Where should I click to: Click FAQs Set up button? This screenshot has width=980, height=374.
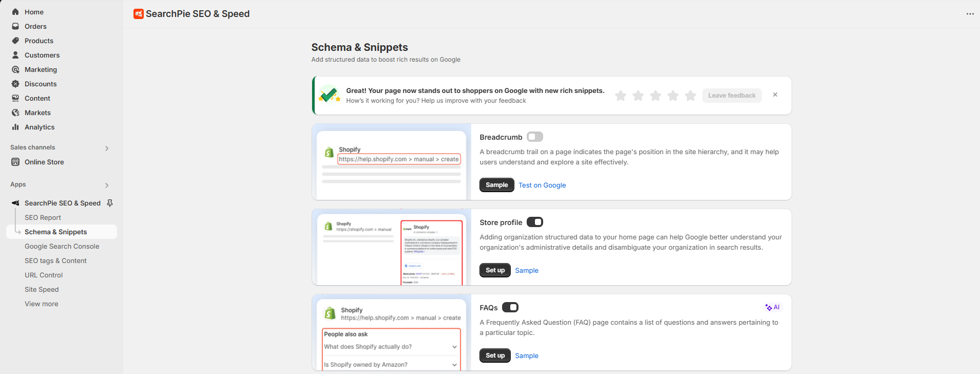pos(495,356)
